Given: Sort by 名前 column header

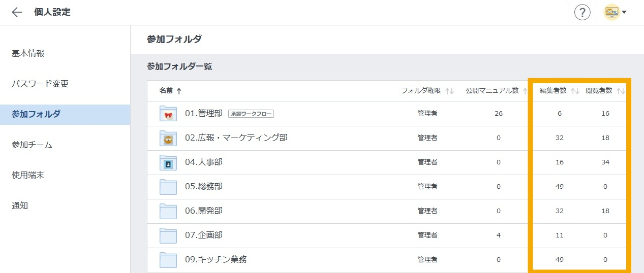Looking at the screenshot, I should coord(170,91).
